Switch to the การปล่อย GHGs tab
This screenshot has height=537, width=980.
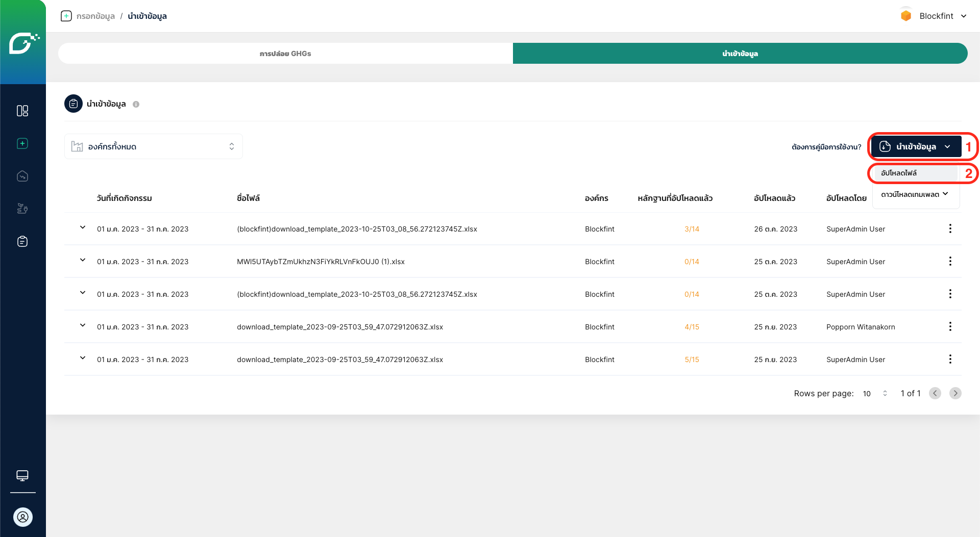(x=285, y=54)
